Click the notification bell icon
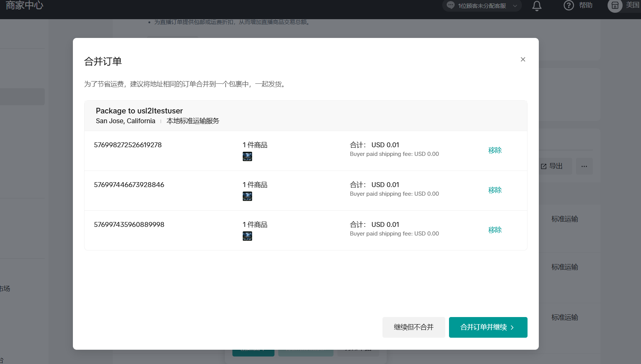 tap(537, 6)
